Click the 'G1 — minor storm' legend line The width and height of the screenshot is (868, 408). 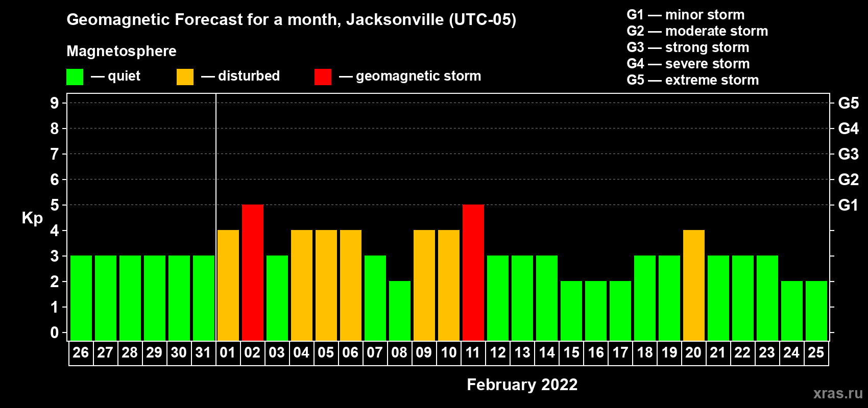click(686, 15)
